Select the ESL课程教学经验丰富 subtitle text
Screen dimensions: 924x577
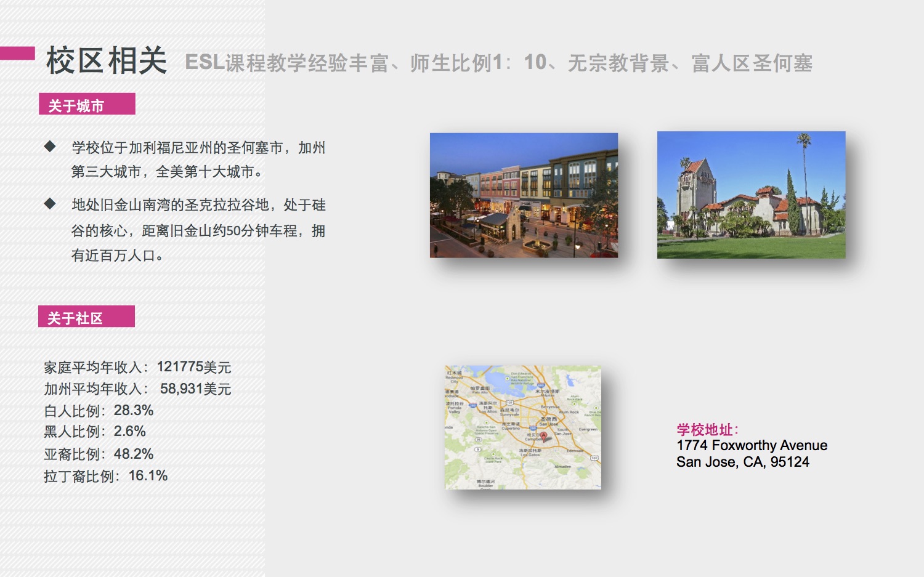287,63
